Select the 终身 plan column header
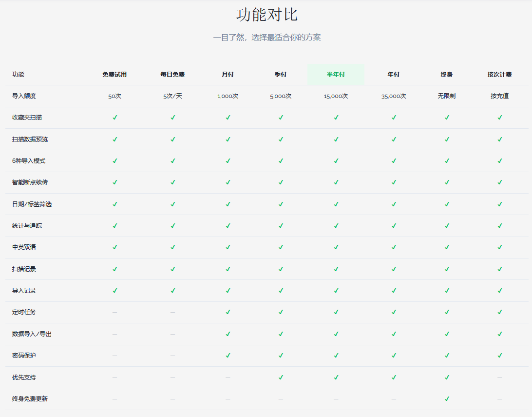The width and height of the screenshot is (532, 417). coord(446,74)
